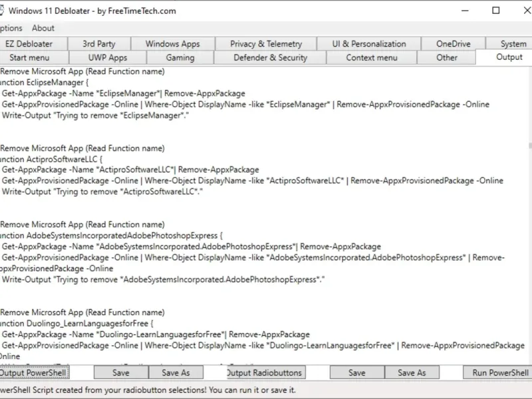Image resolution: width=532 pixels, height=399 pixels.
Task: Open the About menu
Action: 43,28
